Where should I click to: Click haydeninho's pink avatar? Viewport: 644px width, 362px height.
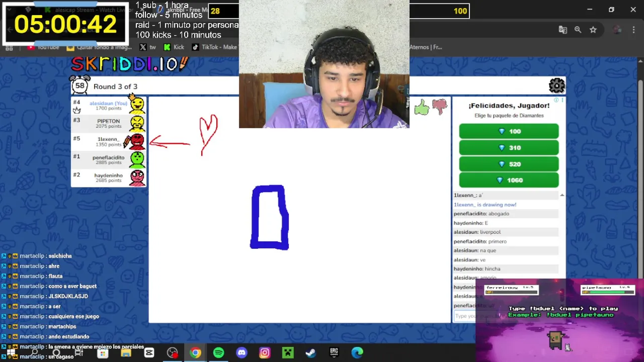pyautogui.click(x=137, y=177)
